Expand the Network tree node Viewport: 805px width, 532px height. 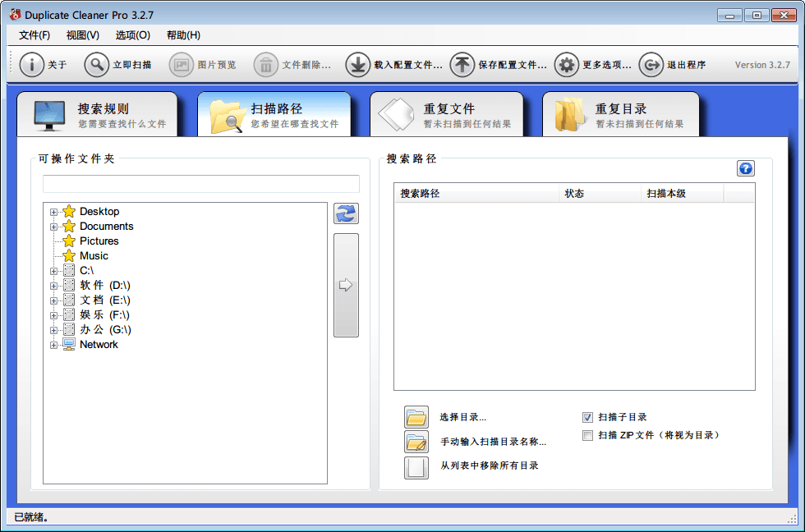(53, 346)
